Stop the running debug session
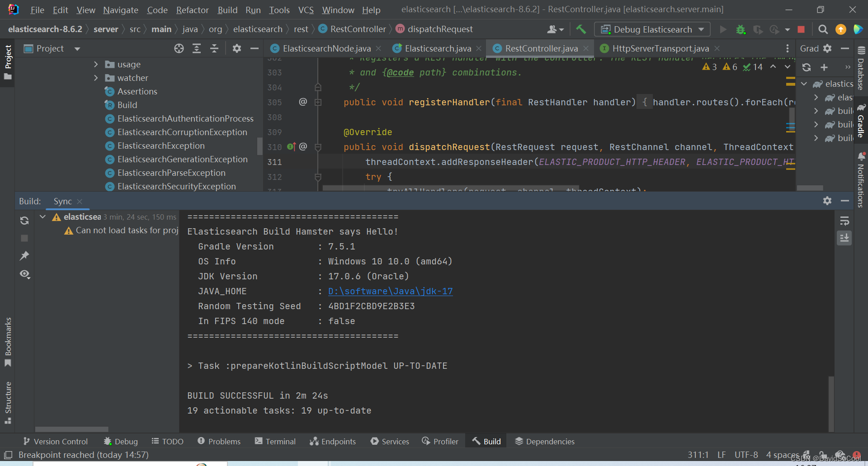This screenshot has height=466, width=868. pos(801,29)
